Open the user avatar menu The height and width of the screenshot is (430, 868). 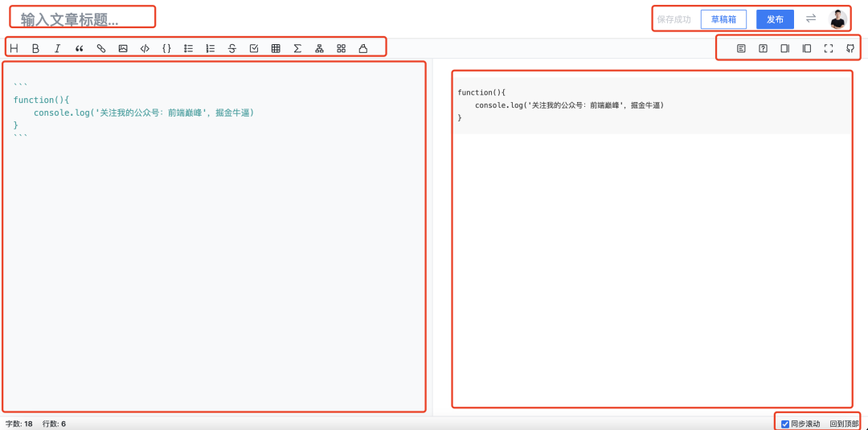click(838, 18)
